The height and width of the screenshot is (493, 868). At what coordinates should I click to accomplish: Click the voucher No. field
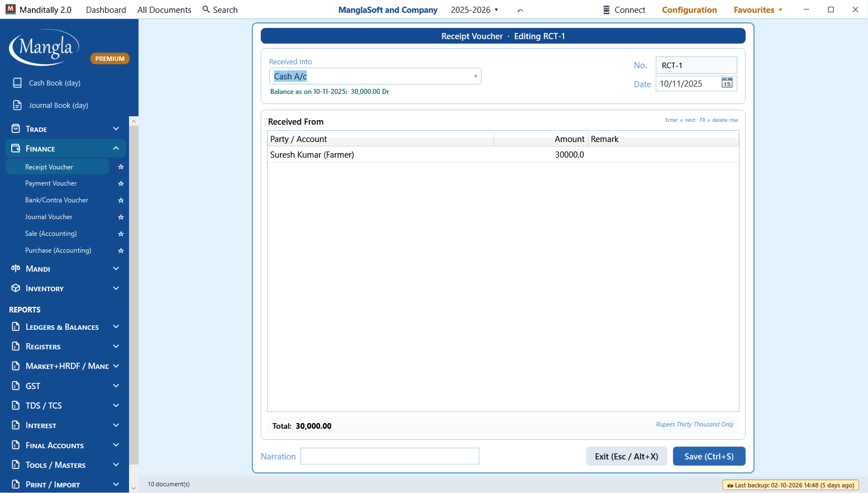coord(697,65)
